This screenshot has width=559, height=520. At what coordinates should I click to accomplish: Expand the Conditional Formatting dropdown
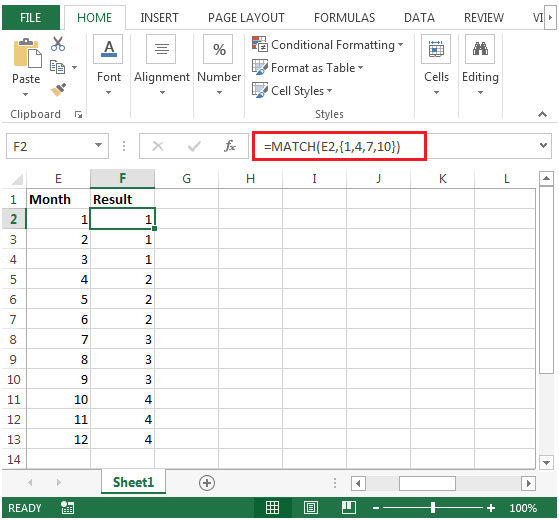(x=401, y=45)
